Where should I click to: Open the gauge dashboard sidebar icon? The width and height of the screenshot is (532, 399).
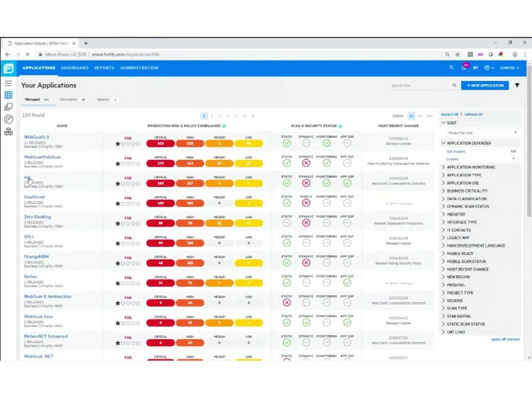tap(8, 119)
